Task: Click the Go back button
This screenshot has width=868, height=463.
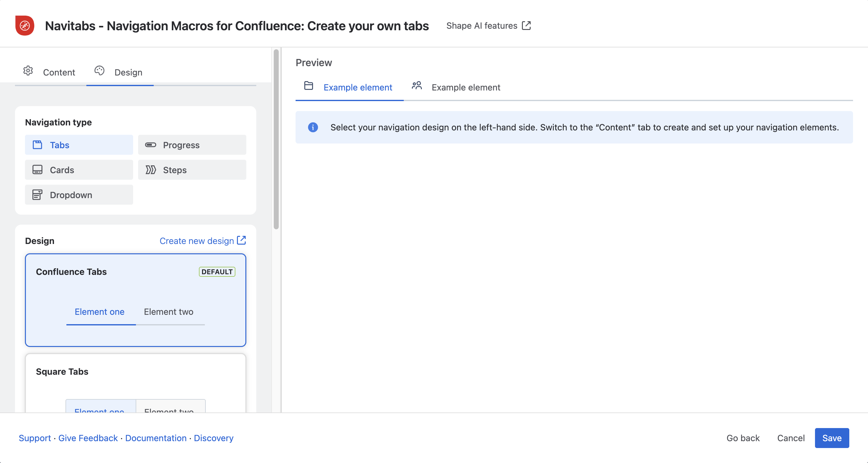Action: point(743,438)
